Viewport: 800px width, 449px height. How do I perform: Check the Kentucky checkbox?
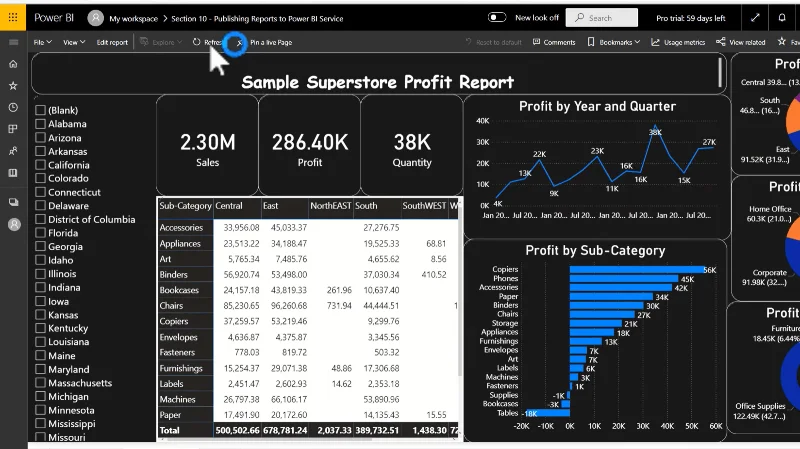pyautogui.click(x=40, y=328)
